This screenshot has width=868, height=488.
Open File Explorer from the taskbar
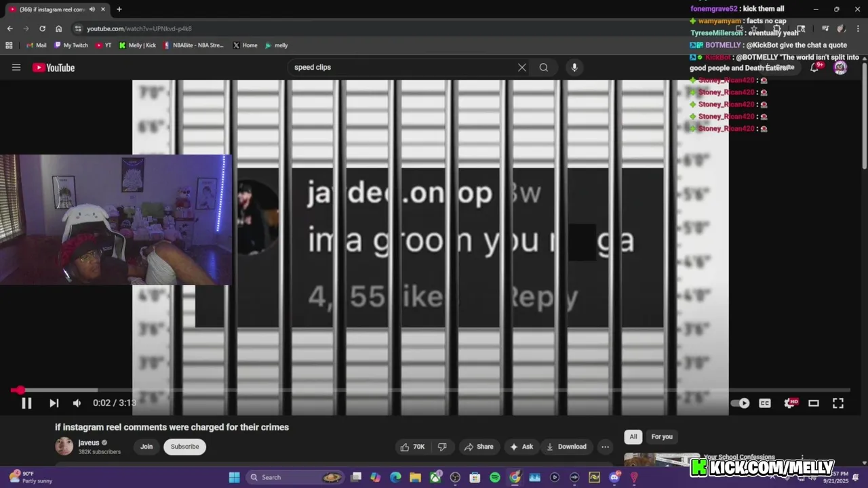(x=415, y=477)
